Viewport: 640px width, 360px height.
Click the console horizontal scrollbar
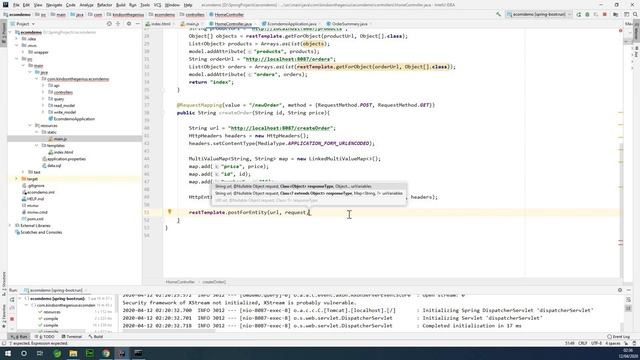169,331
